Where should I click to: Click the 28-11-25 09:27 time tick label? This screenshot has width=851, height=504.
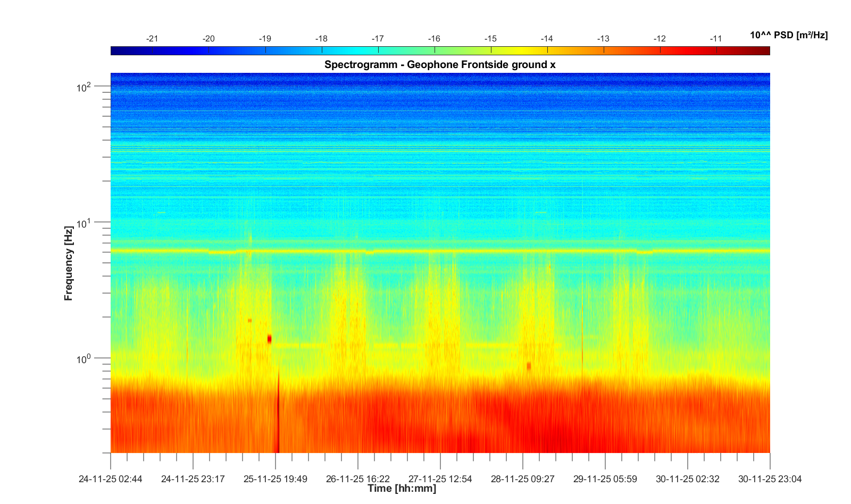(x=523, y=479)
